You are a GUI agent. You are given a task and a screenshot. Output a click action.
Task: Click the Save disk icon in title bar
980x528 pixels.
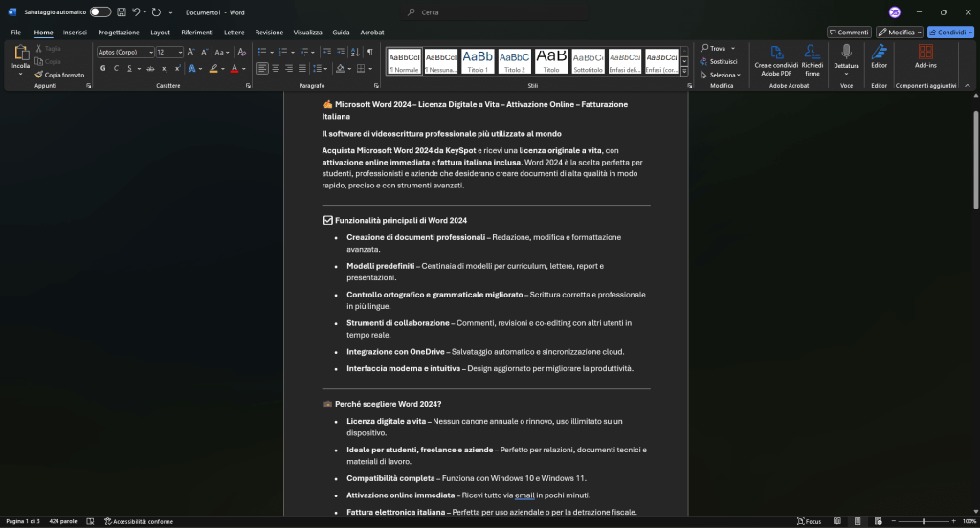pos(122,11)
